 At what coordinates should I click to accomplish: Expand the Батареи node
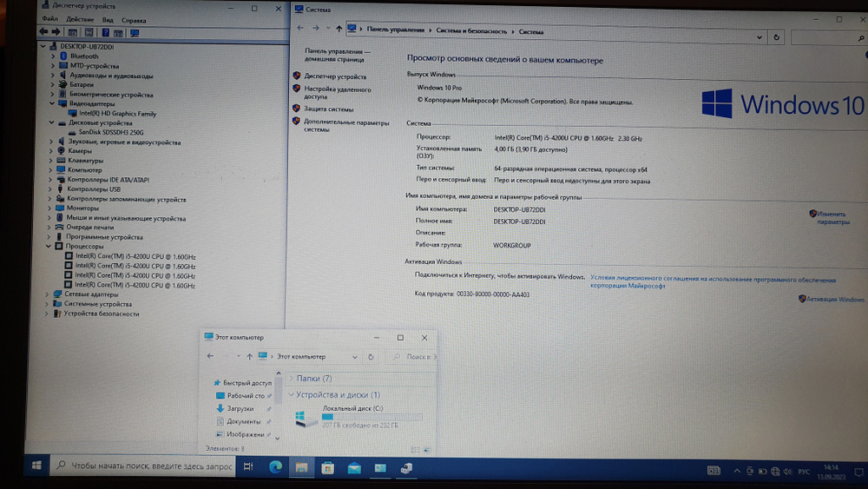click(53, 85)
